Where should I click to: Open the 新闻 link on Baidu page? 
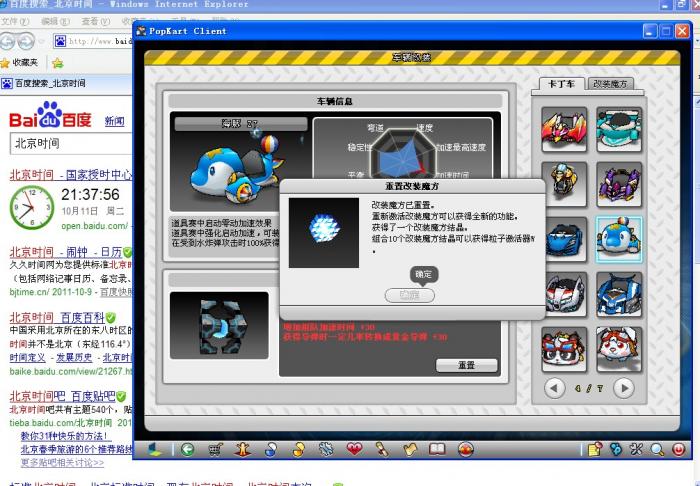[115, 121]
